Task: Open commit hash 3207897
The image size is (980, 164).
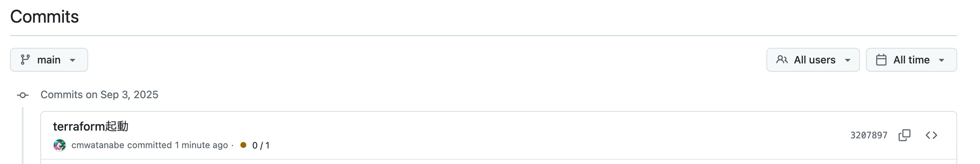Action: pyautogui.click(x=869, y=135)
